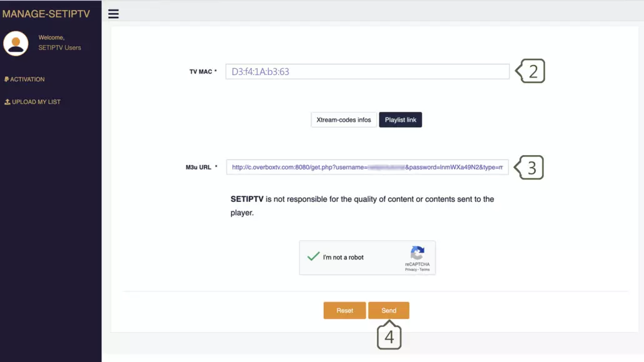Click the user avatar profile icon

click(16, 43)
